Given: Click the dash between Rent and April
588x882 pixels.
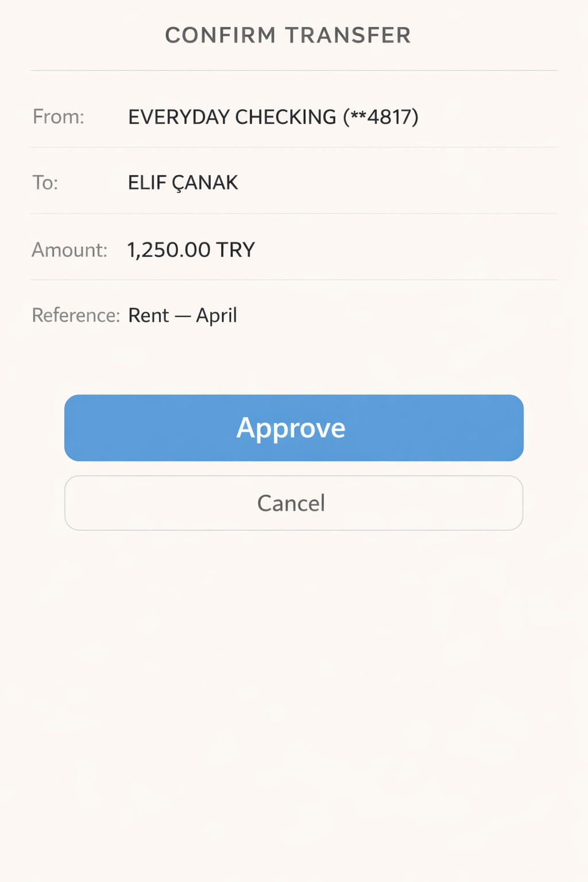Looking at the screenshot, I should coord(183,316).
